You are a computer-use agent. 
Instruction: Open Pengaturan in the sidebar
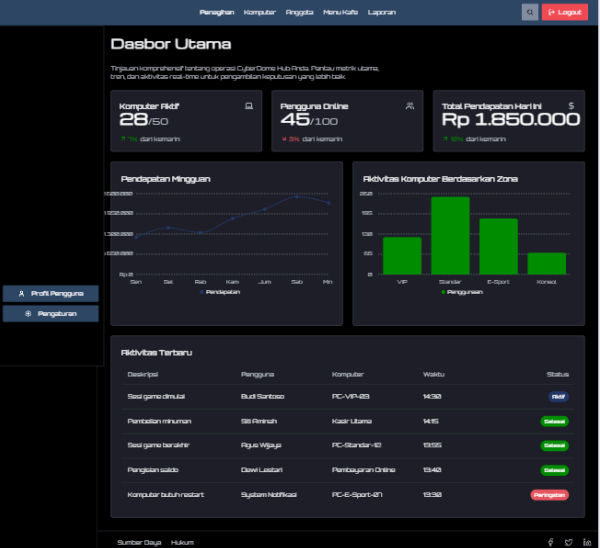tap(50, 314)
